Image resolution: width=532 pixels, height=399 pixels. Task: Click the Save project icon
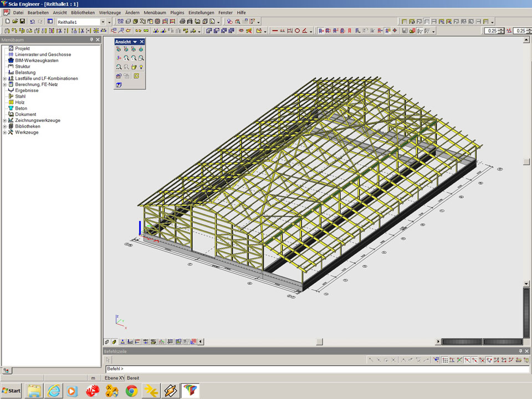coord(22,22)
